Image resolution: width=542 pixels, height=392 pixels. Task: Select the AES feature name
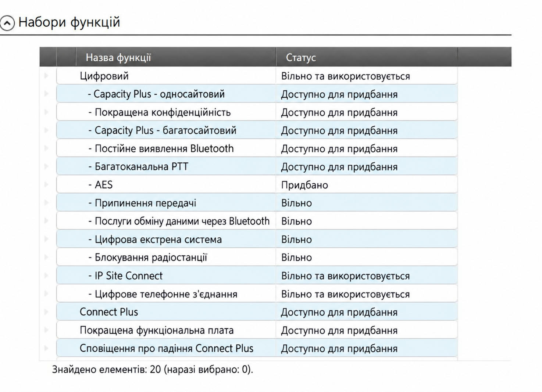(100, 185)
